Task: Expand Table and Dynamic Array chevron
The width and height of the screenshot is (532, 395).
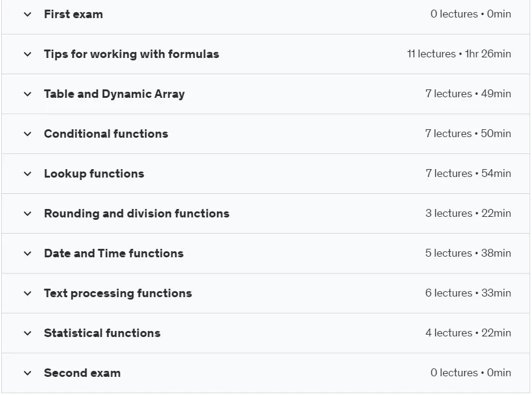Action: point(27,94)
